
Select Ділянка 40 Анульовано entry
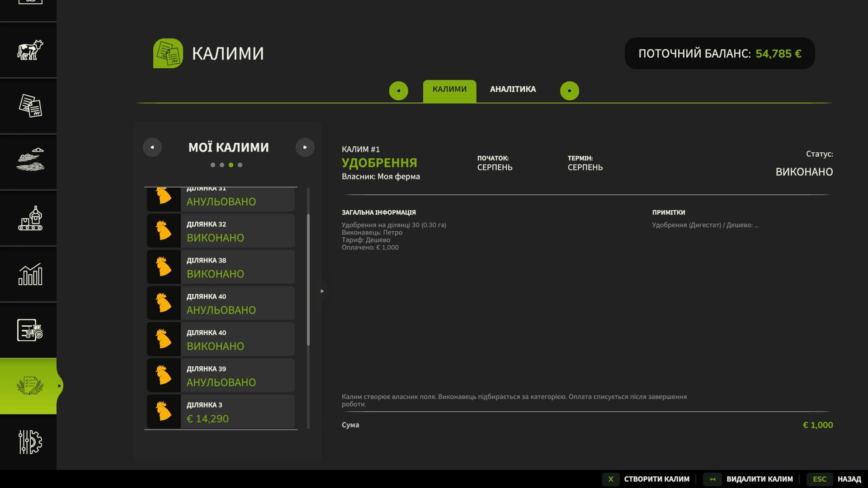tap(221, 303)
